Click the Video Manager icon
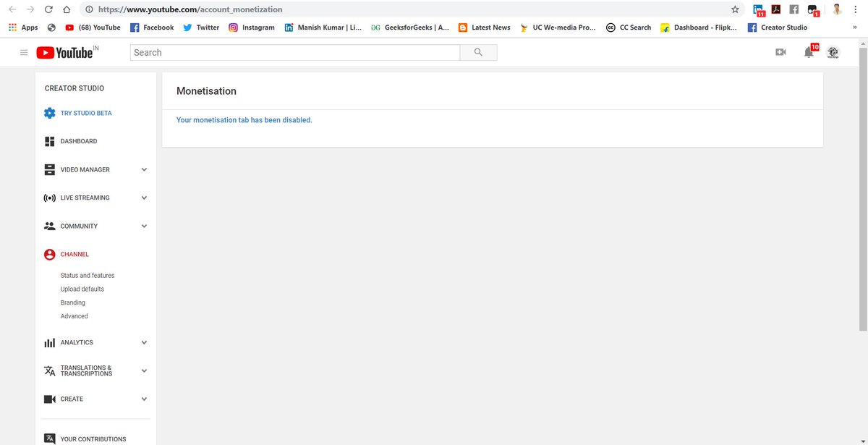The width and height of the screenshot is (868, 445). 49,169
